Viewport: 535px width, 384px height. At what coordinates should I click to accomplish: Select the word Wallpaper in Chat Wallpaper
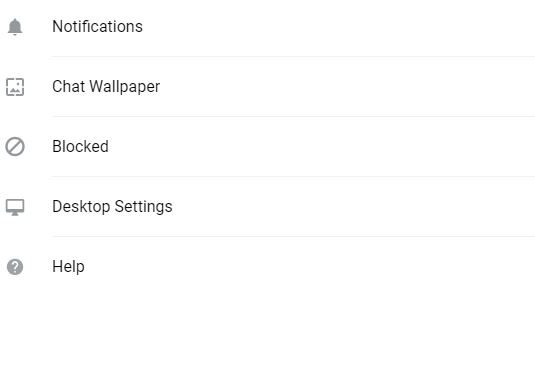pos(125,87)
